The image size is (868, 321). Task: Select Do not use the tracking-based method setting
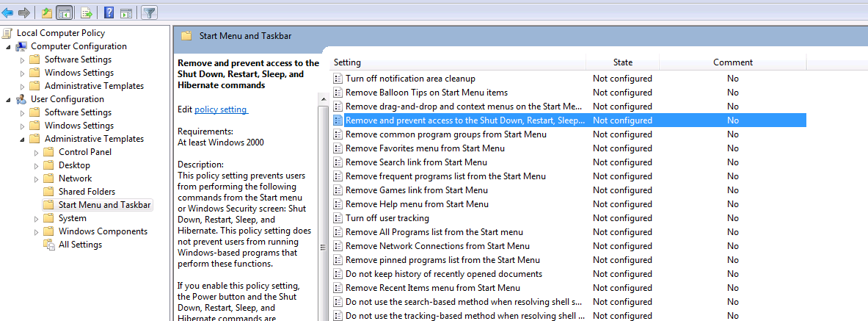[466, 316]
